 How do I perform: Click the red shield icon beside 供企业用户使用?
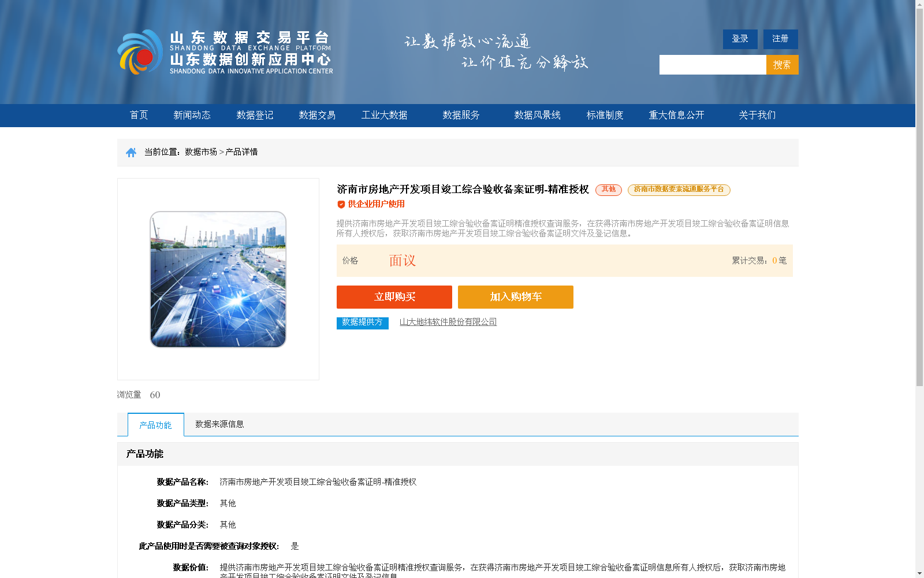point(341,204)
